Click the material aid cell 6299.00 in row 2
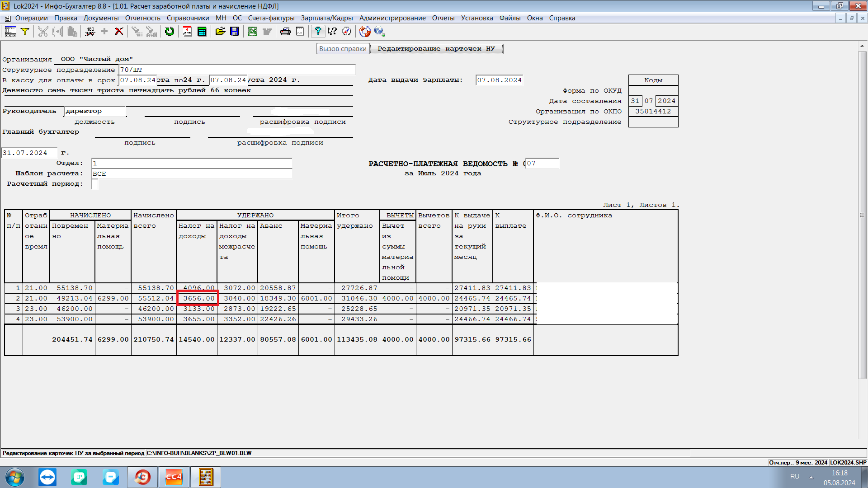 coord(113,298)
